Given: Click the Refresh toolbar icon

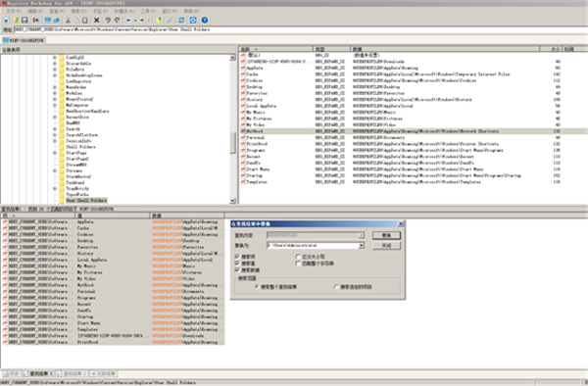Looking at the screenshot, I should [x=181, y=21].
